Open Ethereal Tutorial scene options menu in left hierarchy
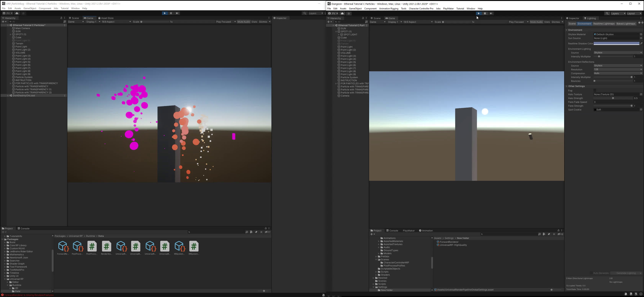644x297 pixels. 65,25
